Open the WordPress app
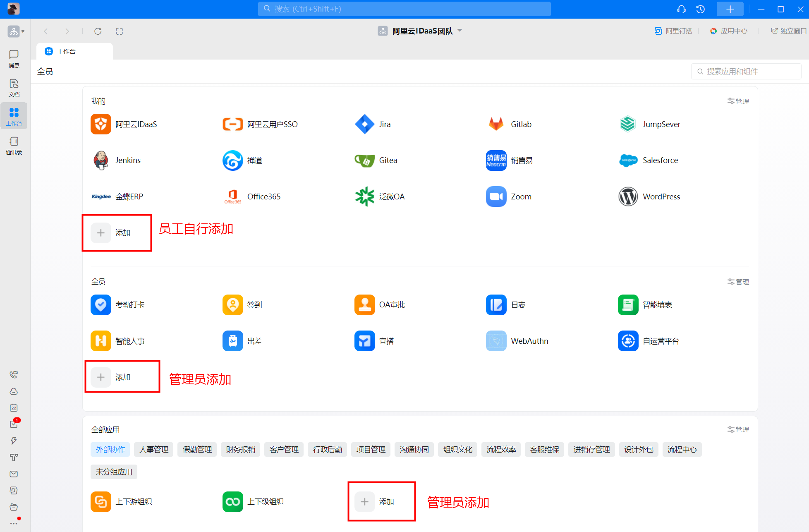Screen dimensions: 809x532 [649, 197]
